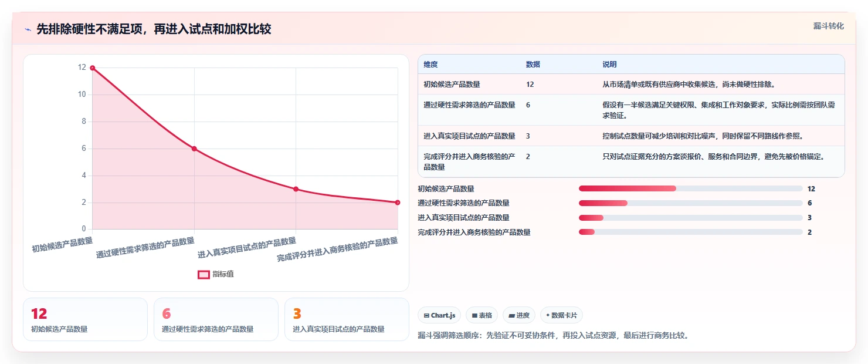The width and height of the screenshot is (868, 364).
Task: Click the chart data point at value 2
Action: pyautogui.click(x=398, y=203)
